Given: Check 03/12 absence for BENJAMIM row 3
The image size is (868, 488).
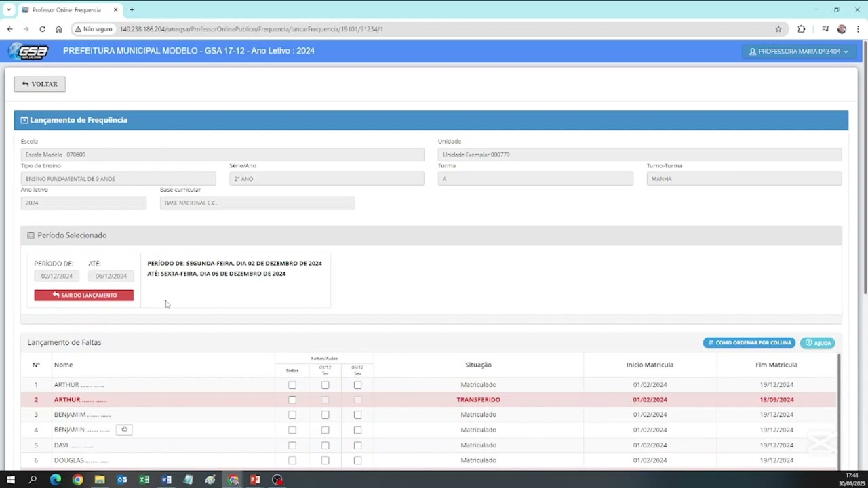Looking at the screenshot, I should pos(325,415).
